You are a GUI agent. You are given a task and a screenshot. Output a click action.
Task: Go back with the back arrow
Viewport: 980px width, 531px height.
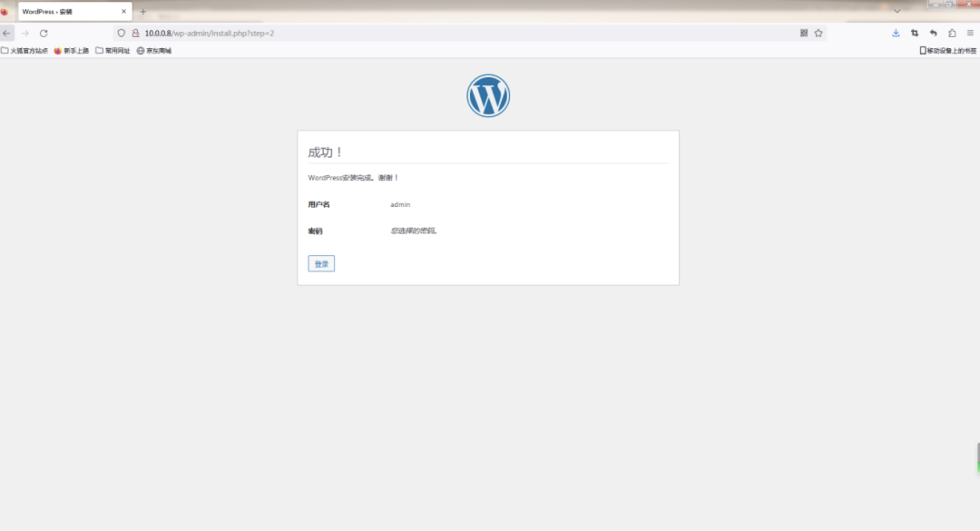[7, 34]
